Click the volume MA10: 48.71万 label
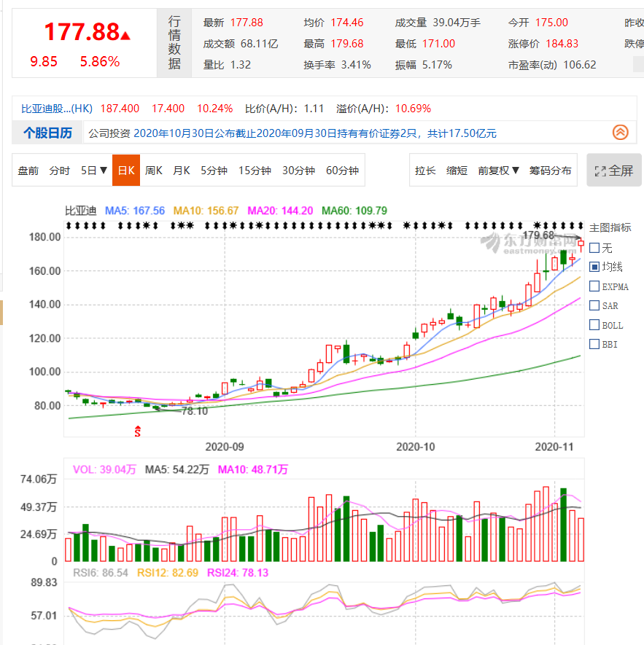Screen dimensions: 644x645 (x=253, y=469)
